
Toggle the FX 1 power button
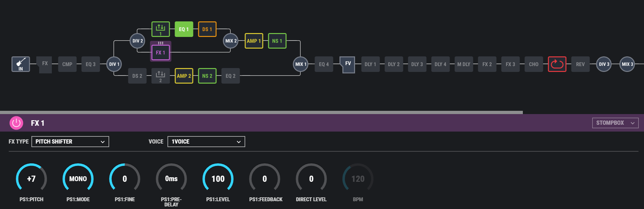point(17,123)
